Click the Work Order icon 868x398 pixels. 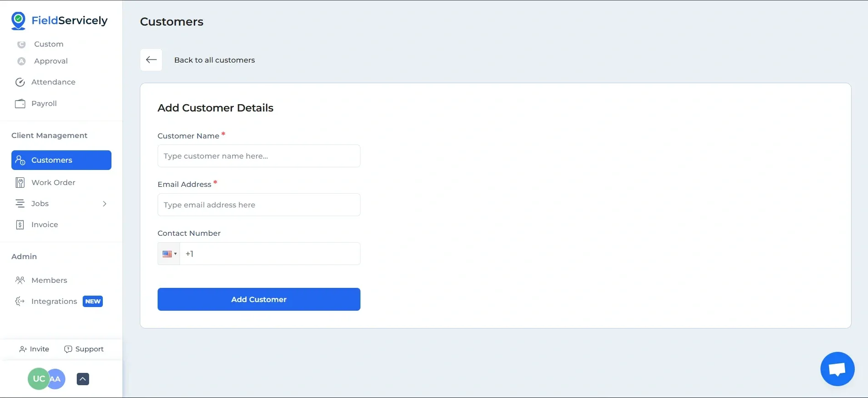(x=20, y=183)
